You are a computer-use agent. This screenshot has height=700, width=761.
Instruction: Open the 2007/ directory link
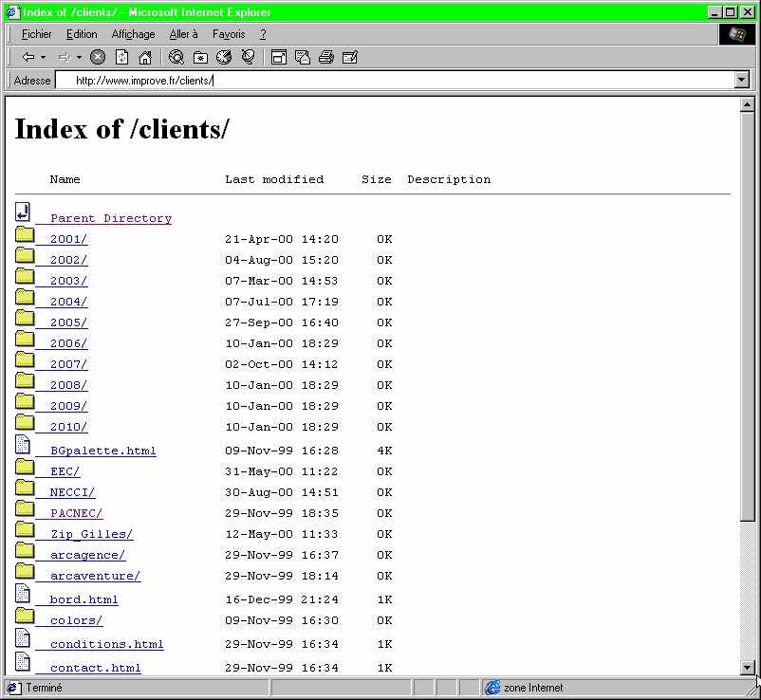click(x=68, y=364)
